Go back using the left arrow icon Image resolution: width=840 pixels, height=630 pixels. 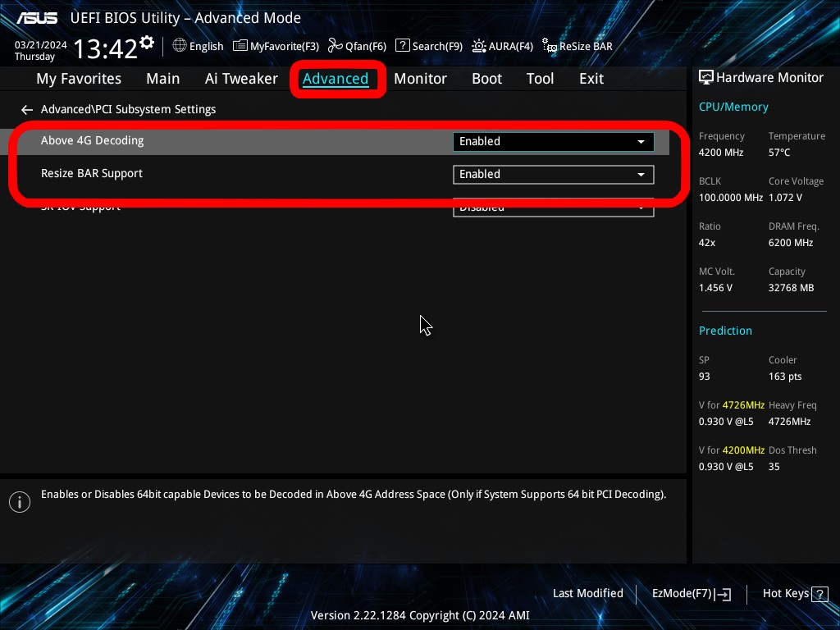27,110
